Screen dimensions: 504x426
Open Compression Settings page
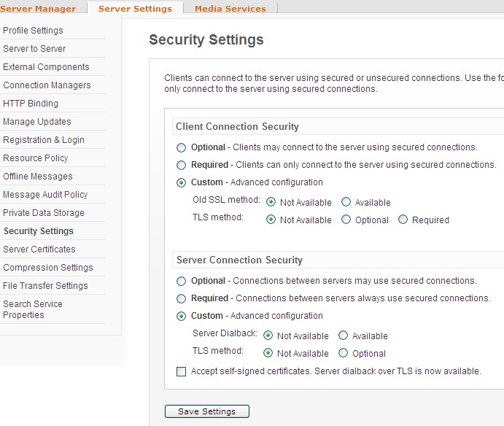pyautogui.click(x=47, y=268)
